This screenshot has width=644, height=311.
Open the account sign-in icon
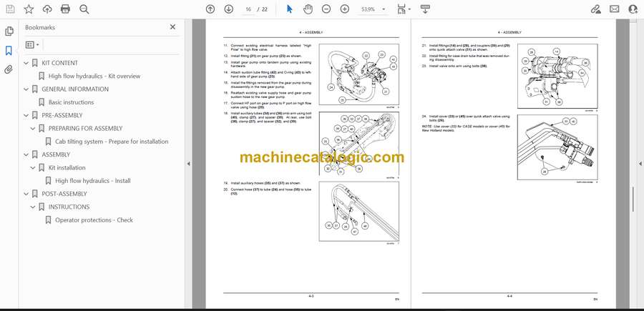point(633,9)
